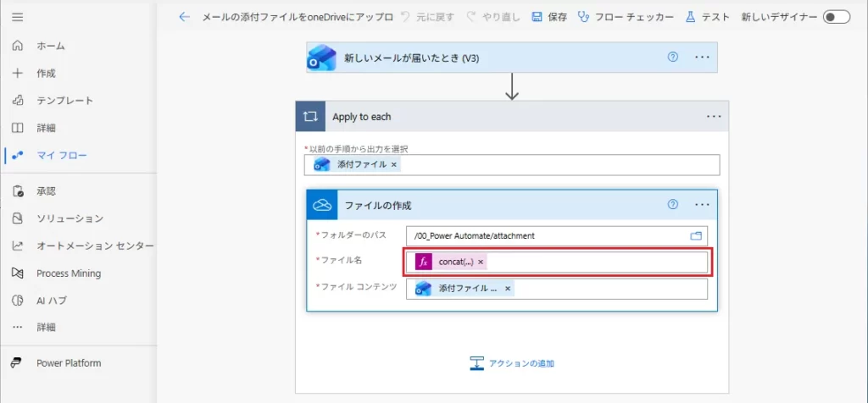
Task: Collapse the hamburger navigation menu
Action: tap(18, 17)
